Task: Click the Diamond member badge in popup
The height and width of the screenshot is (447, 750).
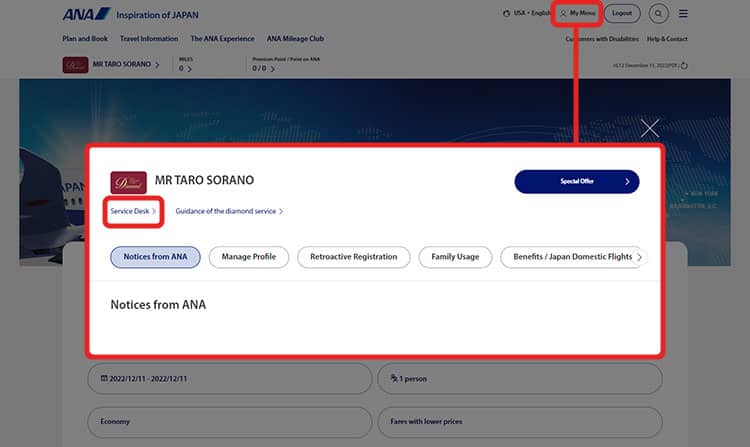Action: tap(128, 181)
